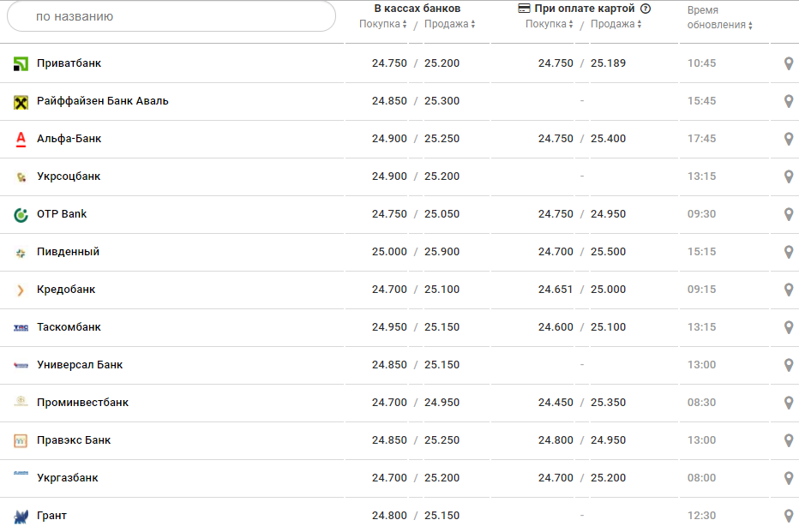Viewport: 799px width, 532px height.
Task: Show Кредобанк branches via map pin
Action: point(789,290)
